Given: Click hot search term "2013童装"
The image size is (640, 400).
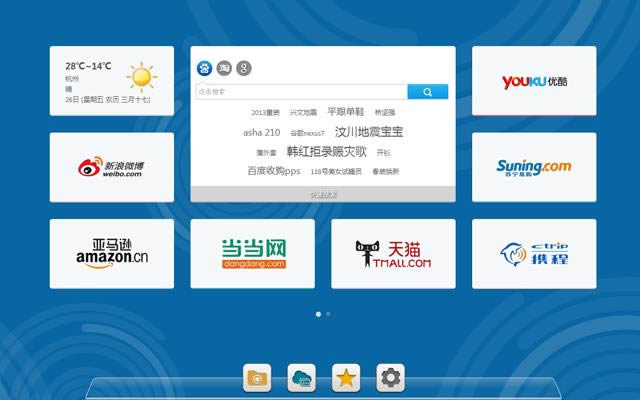Looking at the screenshot, I should (x=265, y=113).
